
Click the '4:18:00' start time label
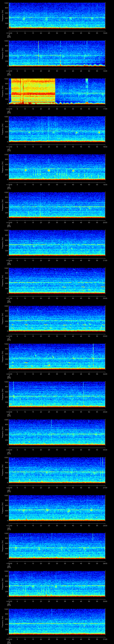click(9, 184)
